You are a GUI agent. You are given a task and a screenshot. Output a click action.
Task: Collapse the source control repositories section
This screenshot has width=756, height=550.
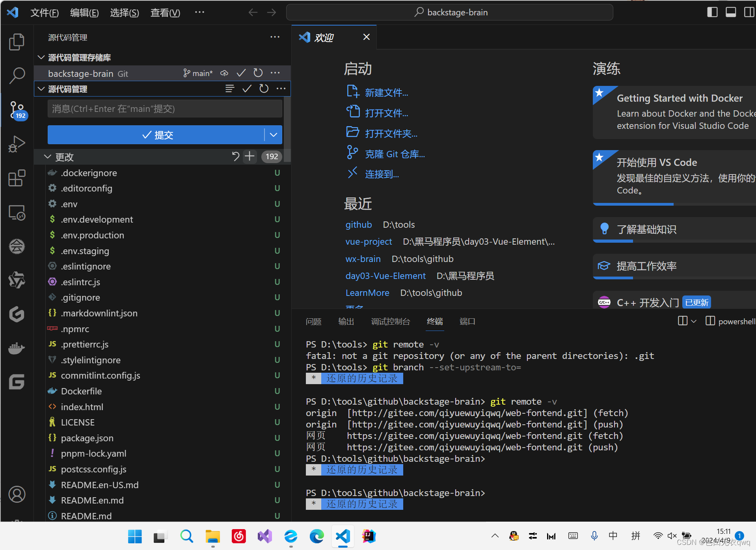click(41, 58)
